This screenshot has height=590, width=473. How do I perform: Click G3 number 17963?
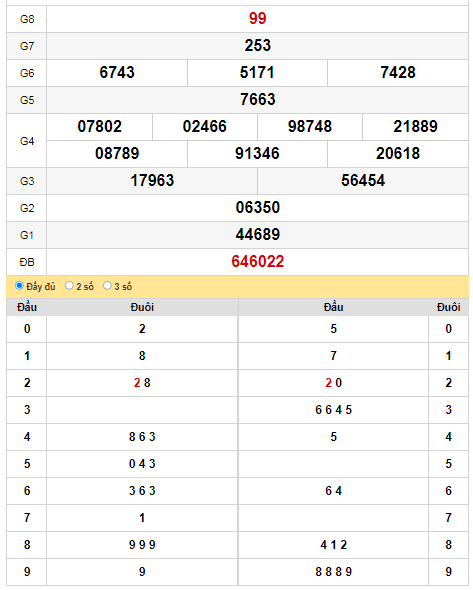pos(152,181)
